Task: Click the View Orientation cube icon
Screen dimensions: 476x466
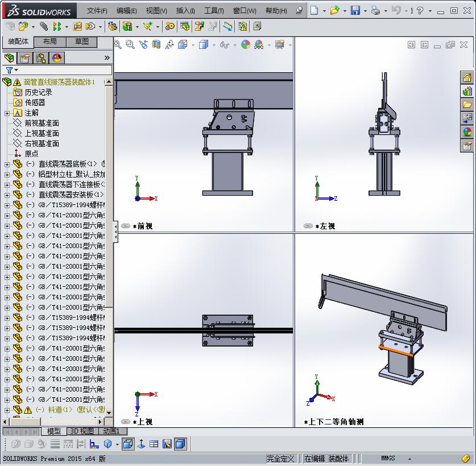Action: [183, 45]
